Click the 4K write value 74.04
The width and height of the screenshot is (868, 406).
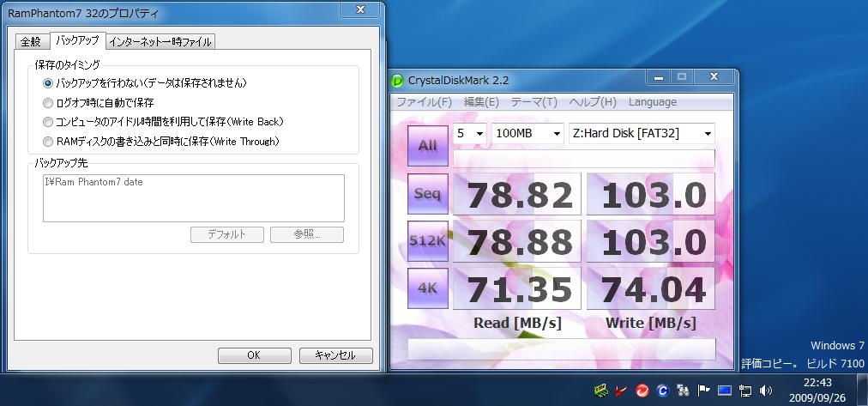coord(651,288)
